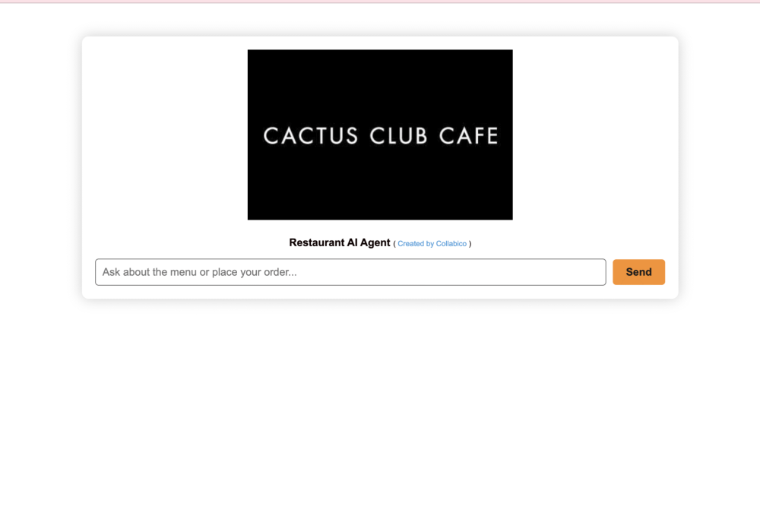
Task: Click the word CLUB in the logo
Action: [399, 136]
